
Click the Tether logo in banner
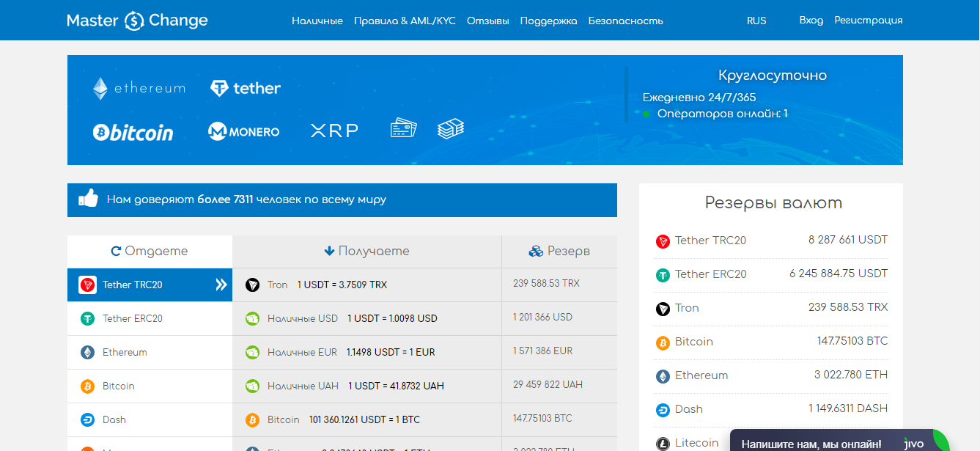point(246,89)
